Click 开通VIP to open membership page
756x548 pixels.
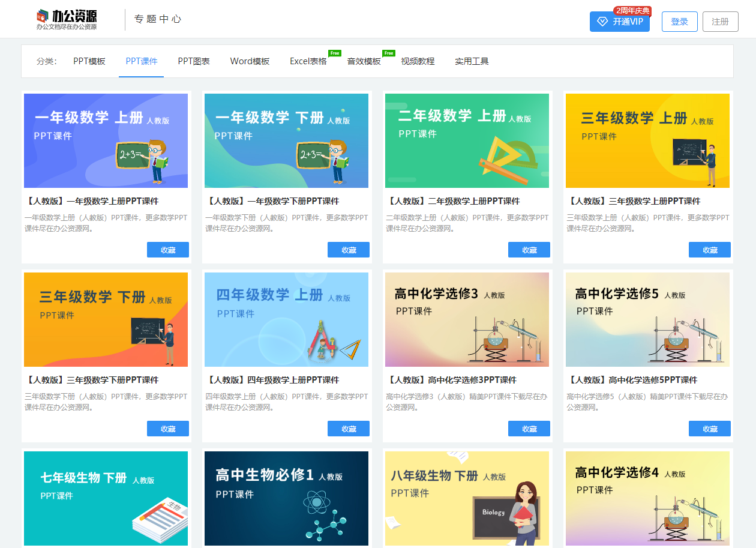pyautogui.click(x=624, y=21)
